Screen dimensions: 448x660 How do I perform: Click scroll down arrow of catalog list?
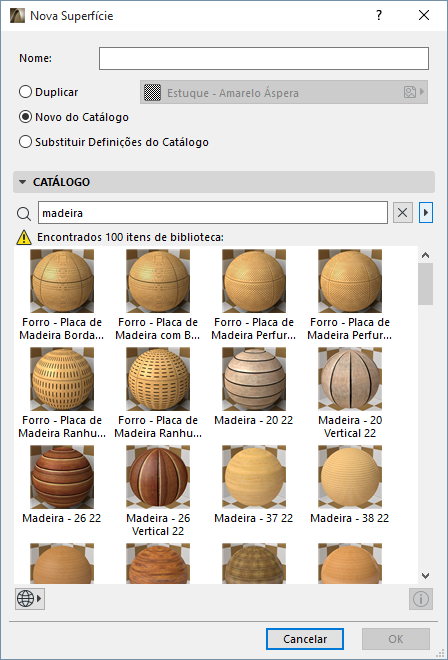click(x=425, y=575)
